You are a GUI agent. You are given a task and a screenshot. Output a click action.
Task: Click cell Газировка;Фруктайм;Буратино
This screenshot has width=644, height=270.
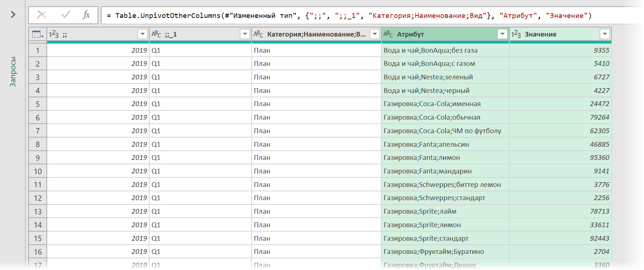click(x=445, y=252)
